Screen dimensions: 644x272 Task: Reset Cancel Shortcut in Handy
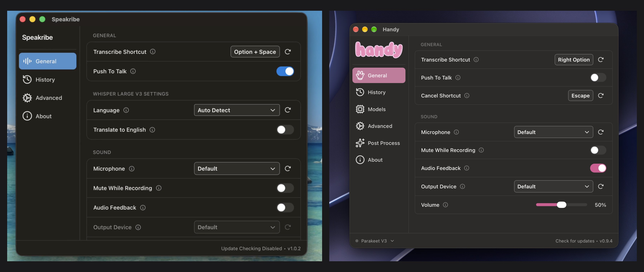601,96
